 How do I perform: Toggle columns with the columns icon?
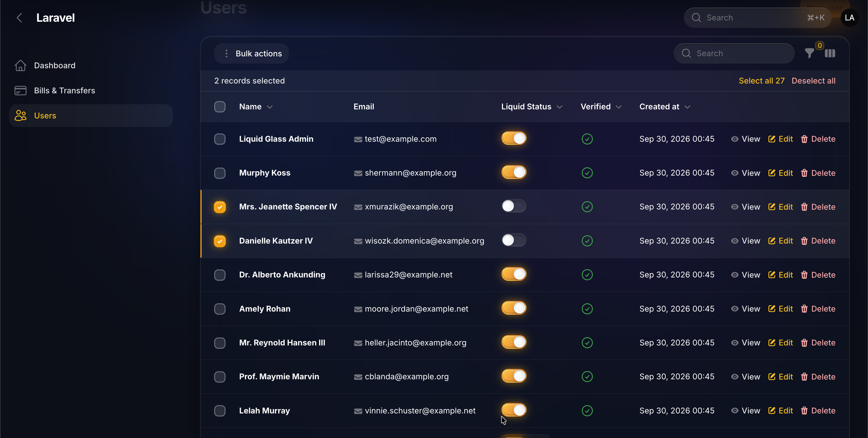pyautogui.click(x=830, y=53)
